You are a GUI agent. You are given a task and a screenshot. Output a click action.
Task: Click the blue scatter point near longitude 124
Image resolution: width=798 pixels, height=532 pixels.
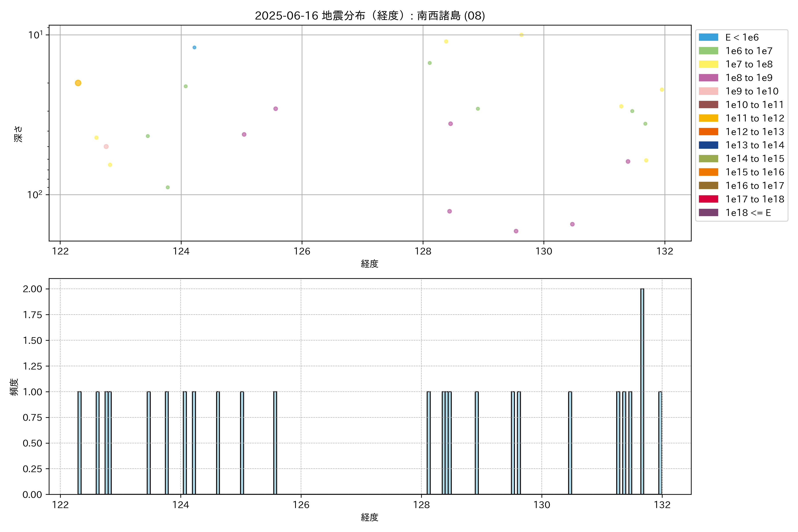point(194,47)
